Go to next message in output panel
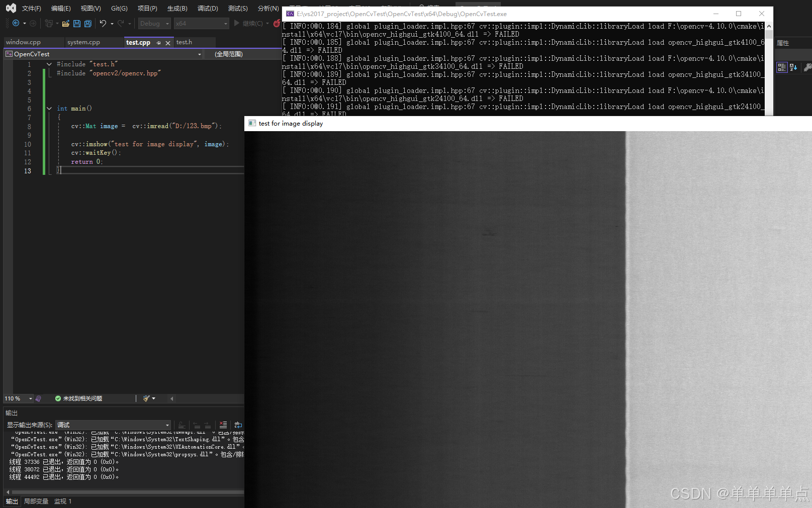The image size is (812, 508). tap(208, 425)
